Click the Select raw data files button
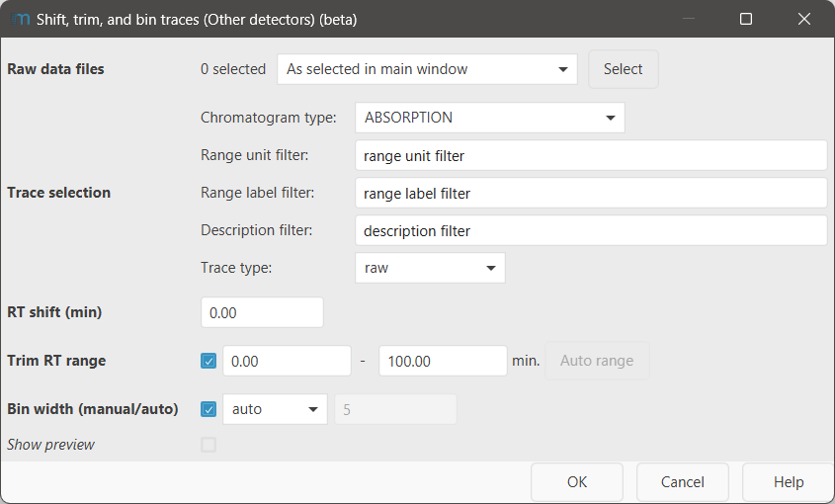 tap(623, 69)
